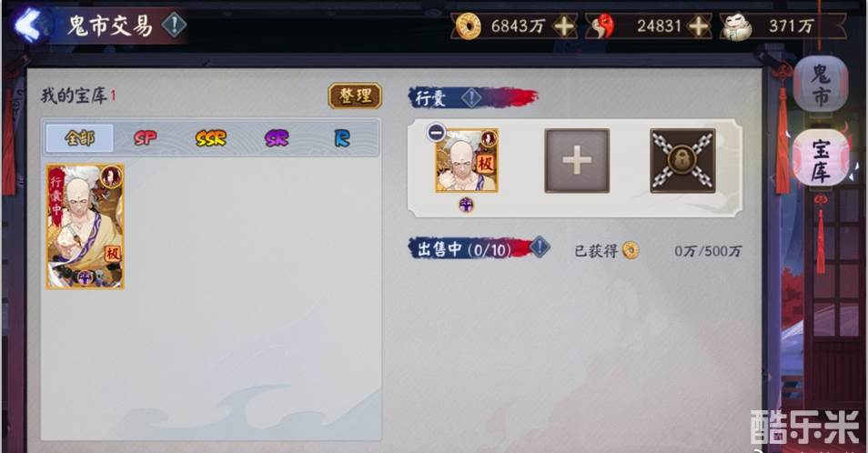
Task: Add more jade currency with plus
Action: (x=699, y=26)
